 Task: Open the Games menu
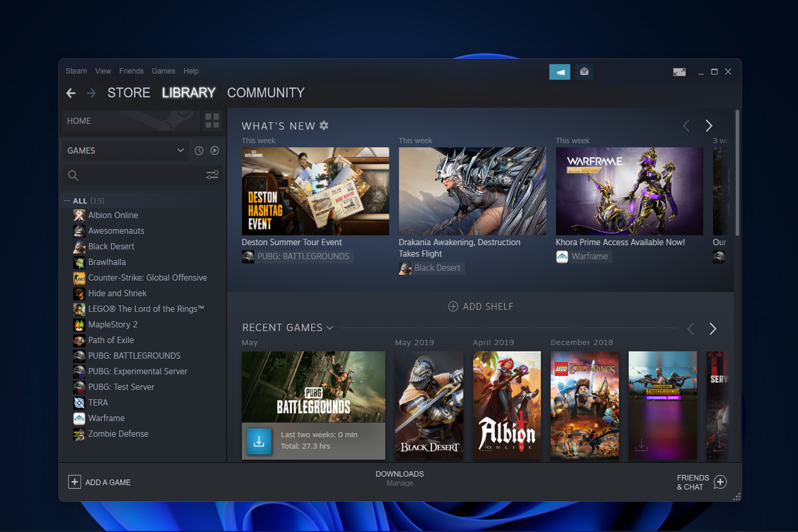pyautogui.click(x=163, y=71)
